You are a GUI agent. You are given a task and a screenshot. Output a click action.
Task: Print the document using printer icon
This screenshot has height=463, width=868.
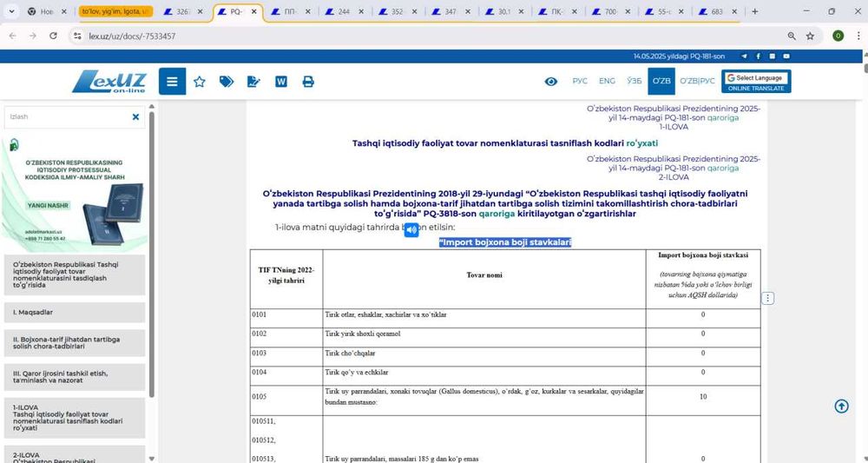pyautogui.click(x=308, y=82)
